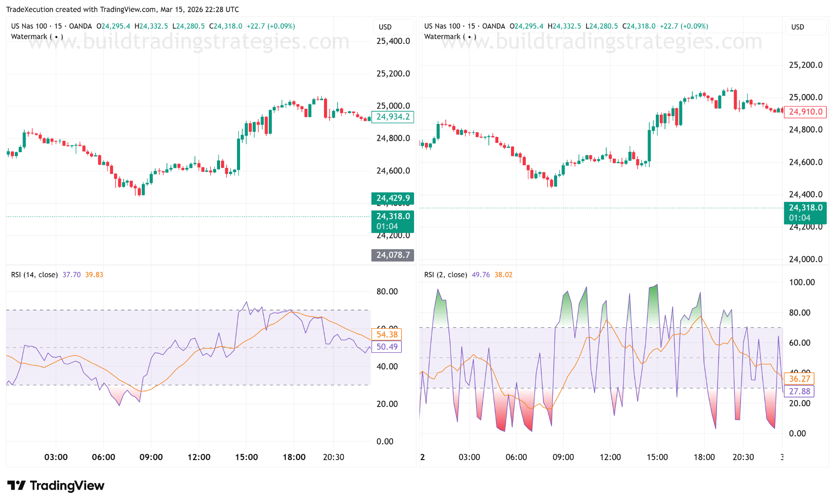Click the red 24,910.0 last-price label
This screenshot has height=504, width=835.
click(x=805, y=112)
